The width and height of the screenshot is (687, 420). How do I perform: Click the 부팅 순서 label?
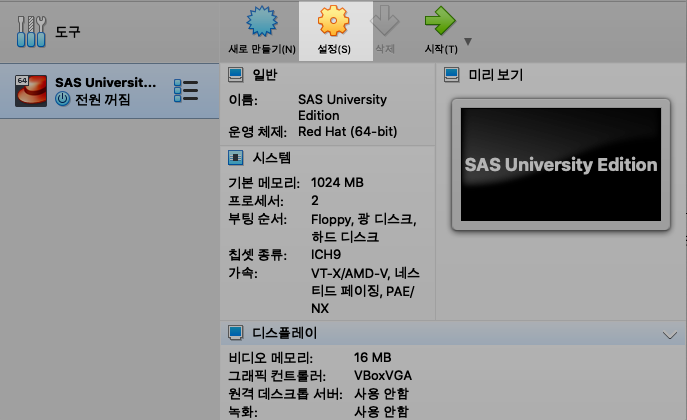[258, 219]
